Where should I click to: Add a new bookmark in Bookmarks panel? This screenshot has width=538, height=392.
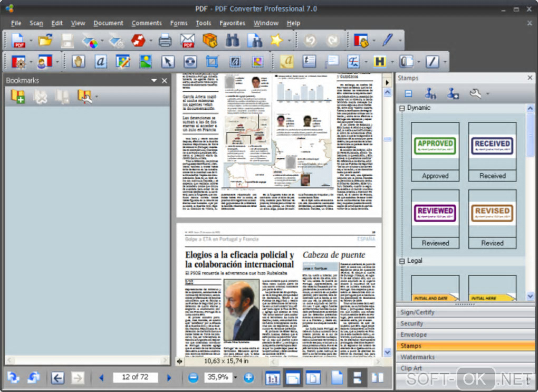18,97
